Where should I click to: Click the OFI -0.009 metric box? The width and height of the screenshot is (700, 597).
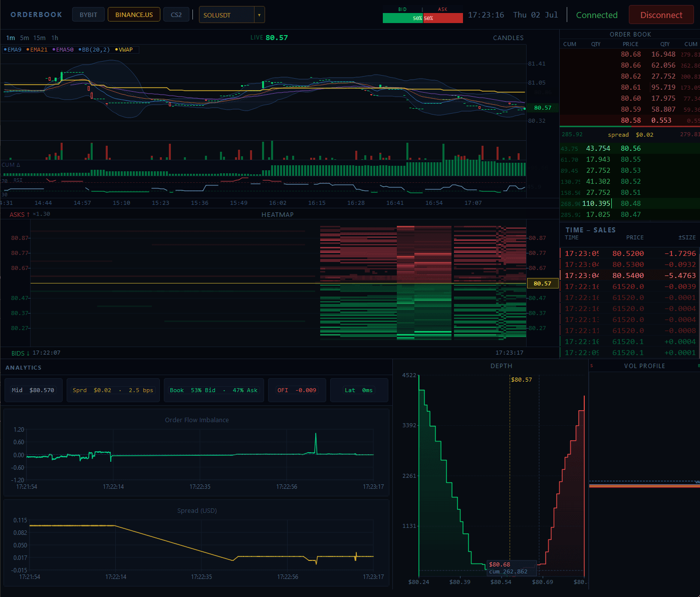(297, 390)
